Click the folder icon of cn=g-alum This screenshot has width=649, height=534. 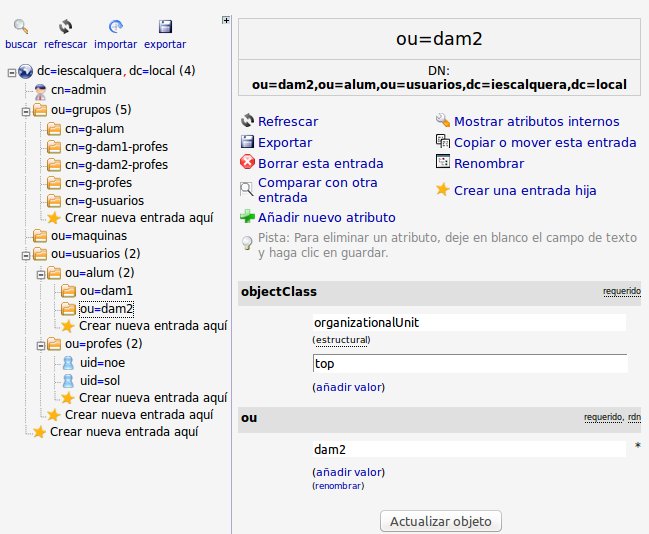point(54,129)
